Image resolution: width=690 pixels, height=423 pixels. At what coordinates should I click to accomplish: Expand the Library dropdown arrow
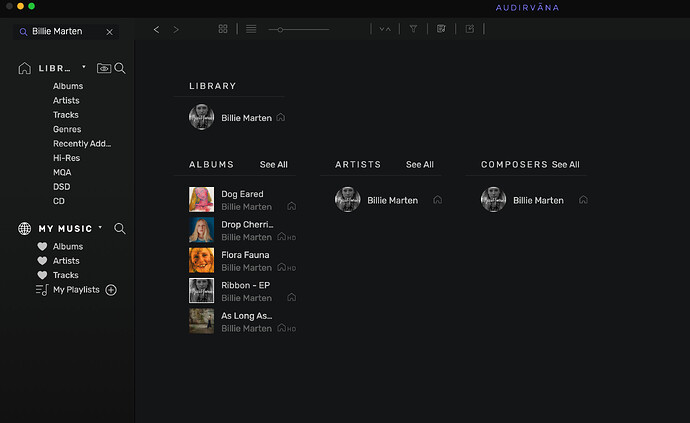84,67
